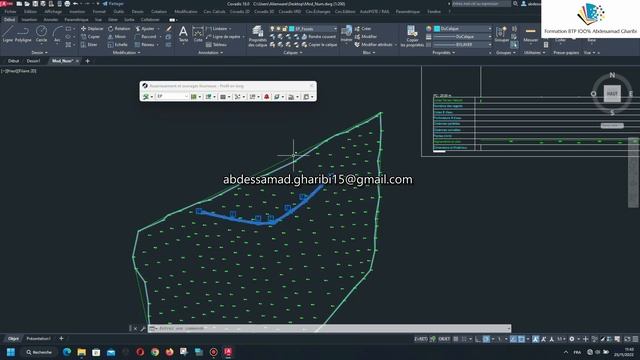640x360 pixels.
Task: Toggle the grid display in status bar
Action: (x=456, y=339)
